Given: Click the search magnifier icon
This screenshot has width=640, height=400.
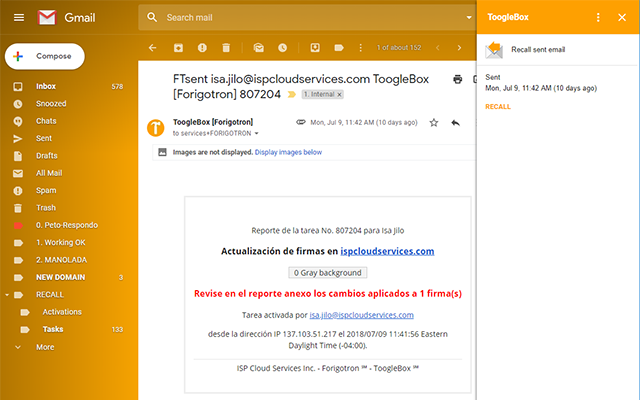Looking at the screenshot, I should pos(152,17).
